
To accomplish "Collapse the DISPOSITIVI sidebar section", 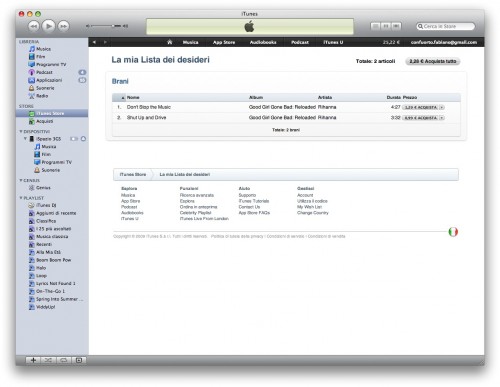I will 21,131.
